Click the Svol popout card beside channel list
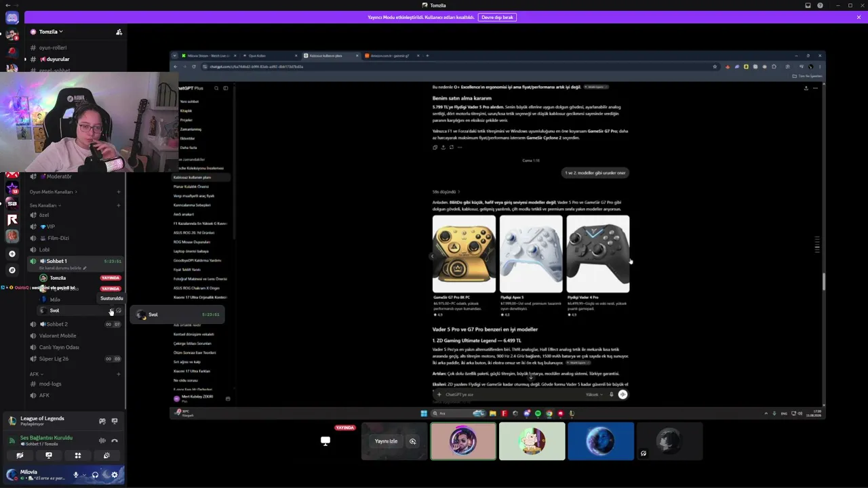Viewport: 868px width, 488px height. 178,314
